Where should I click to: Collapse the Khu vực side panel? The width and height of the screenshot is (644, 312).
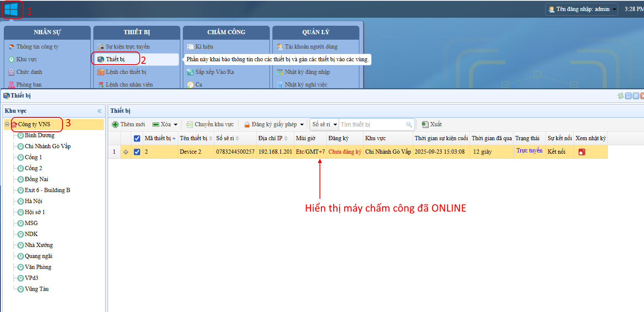(100, 111)
